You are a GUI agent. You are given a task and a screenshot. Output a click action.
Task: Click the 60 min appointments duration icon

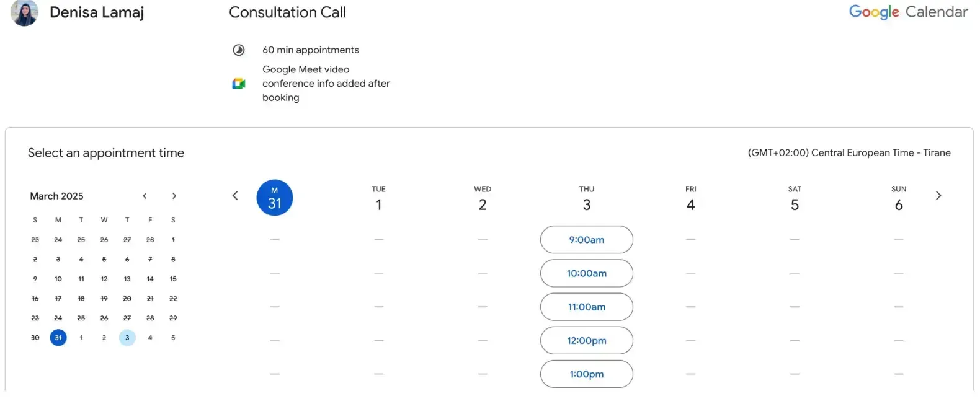239,50
